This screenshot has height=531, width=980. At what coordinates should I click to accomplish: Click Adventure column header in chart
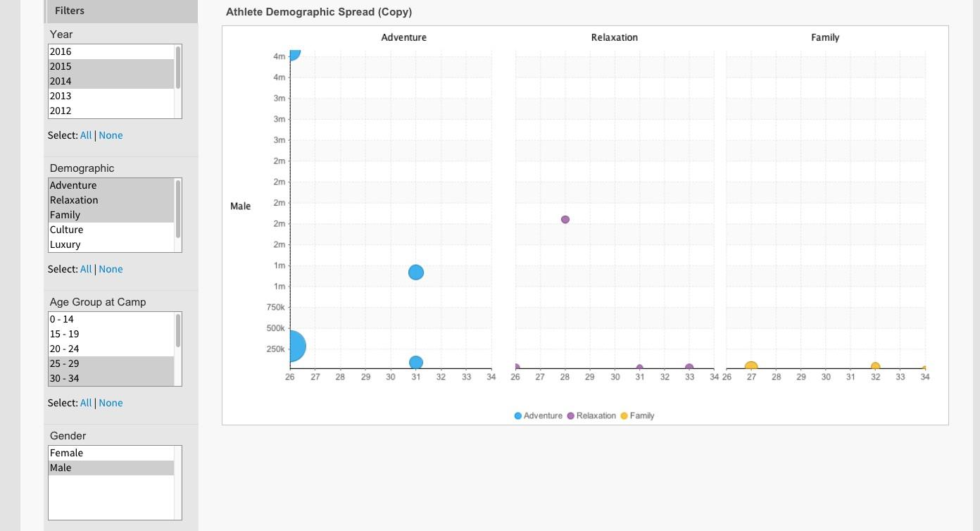pos(403,37)
